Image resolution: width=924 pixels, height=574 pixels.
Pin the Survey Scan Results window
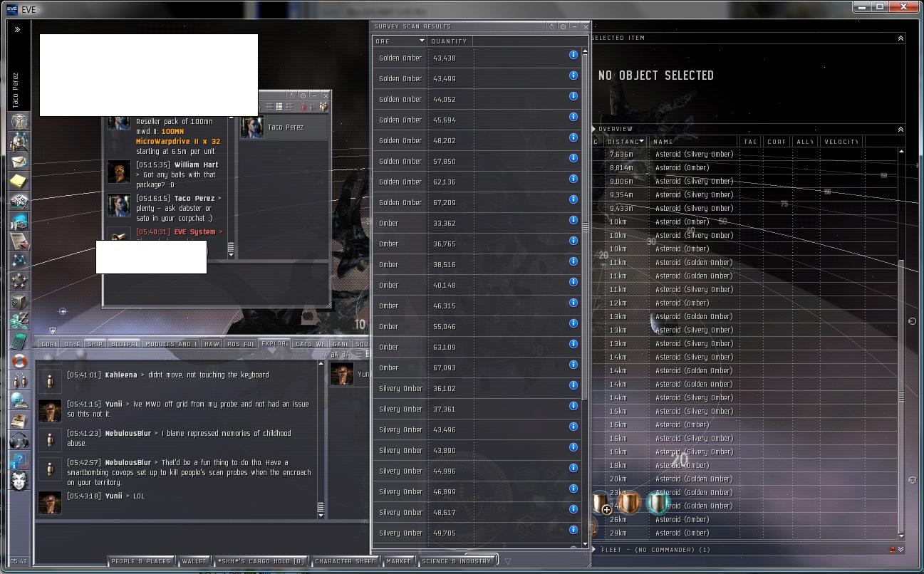coord(563,26)
